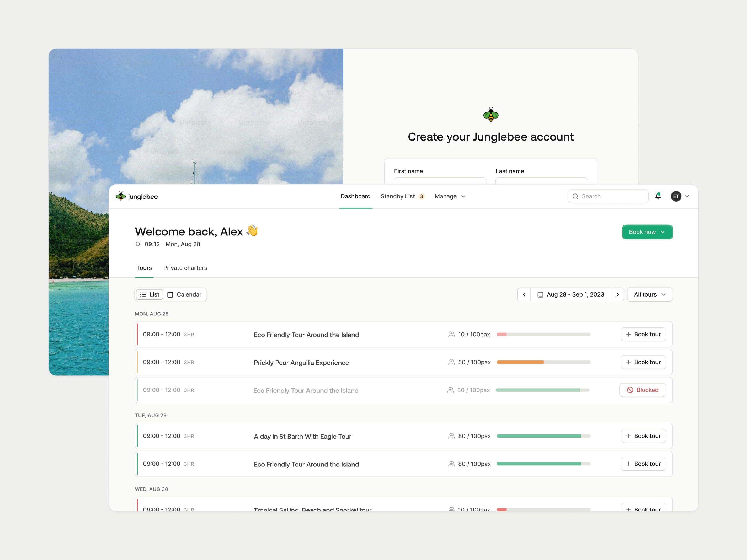Image resolution: width=747 pixels, height=560 pixels.
Task: Click the junglebee logo in navbar
Action: [137, 196]
